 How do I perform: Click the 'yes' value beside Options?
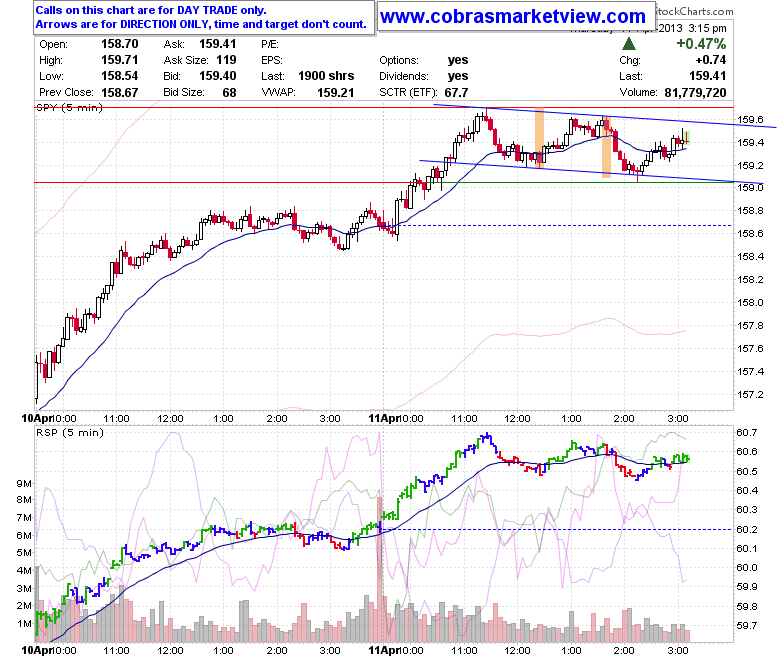pos(458,60)
